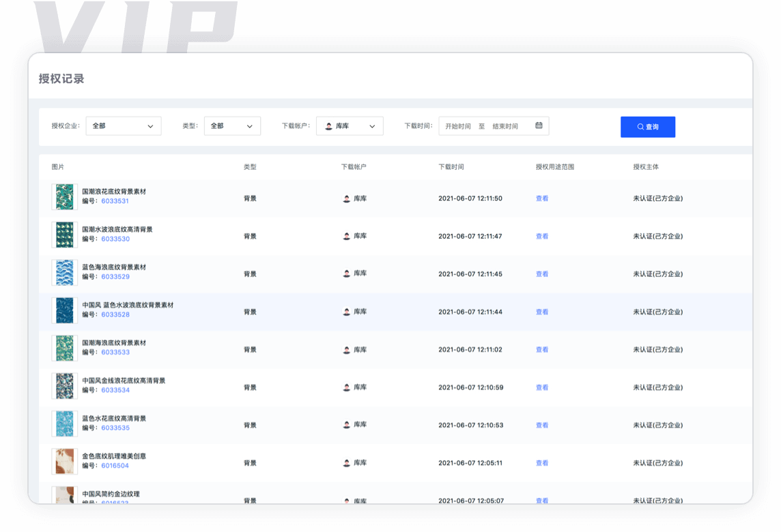Open thumbnail of image 6033529

[x=64, y=273]
